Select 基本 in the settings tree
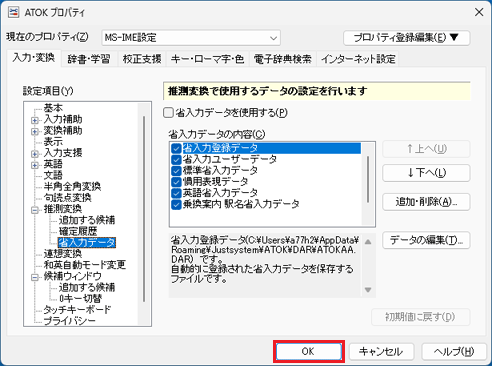492x366 pixels. tap(53, 108)
